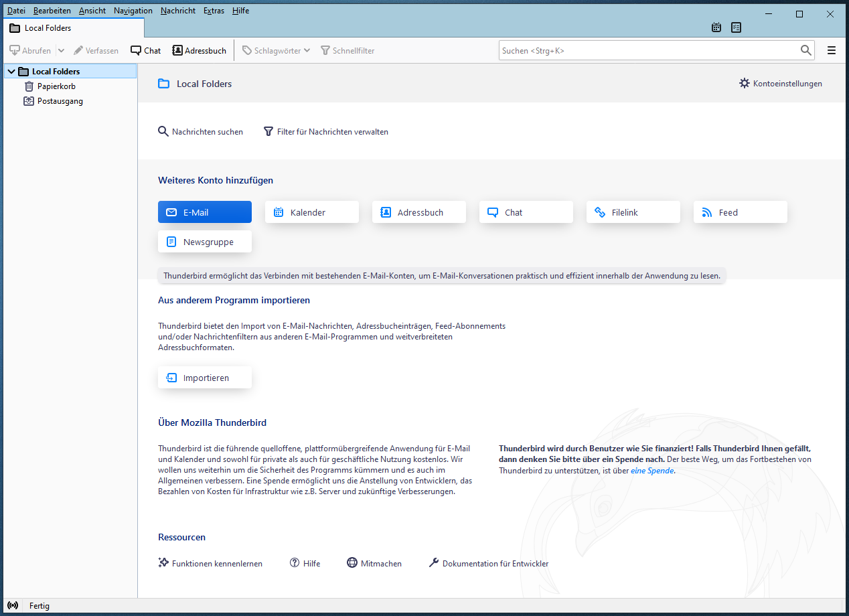Select the Papierkorb folder

56,86
